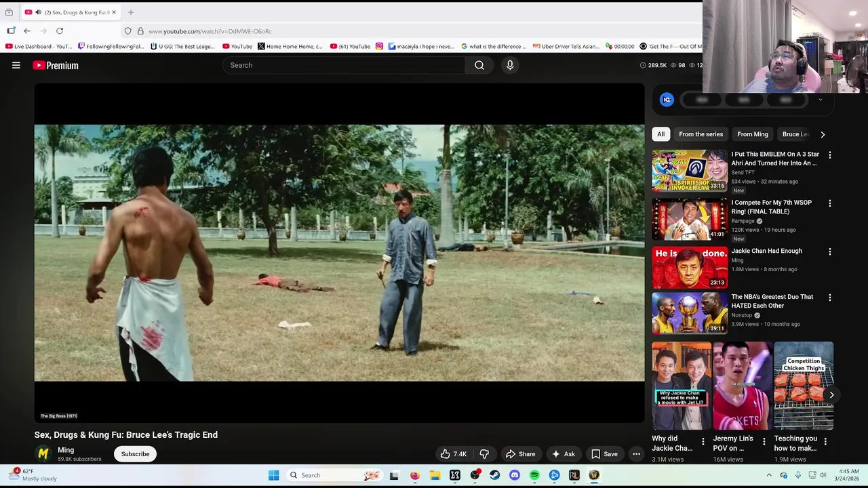Open the U GG bookmark
The width and height of the screenshot is (868, 488).
(182, 46)
